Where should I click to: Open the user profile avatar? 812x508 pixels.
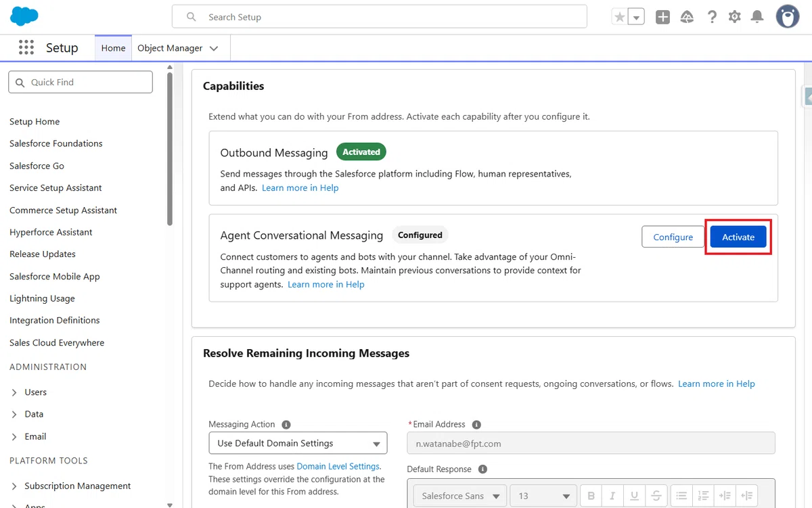(x=787, y=17)
